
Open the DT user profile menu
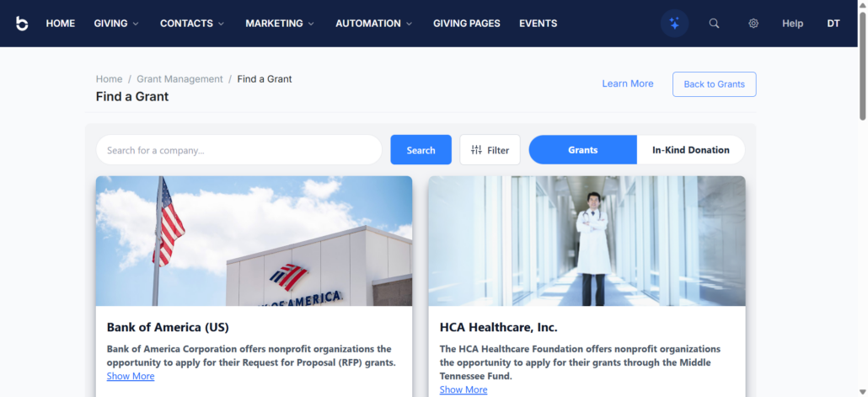(833, 24)
